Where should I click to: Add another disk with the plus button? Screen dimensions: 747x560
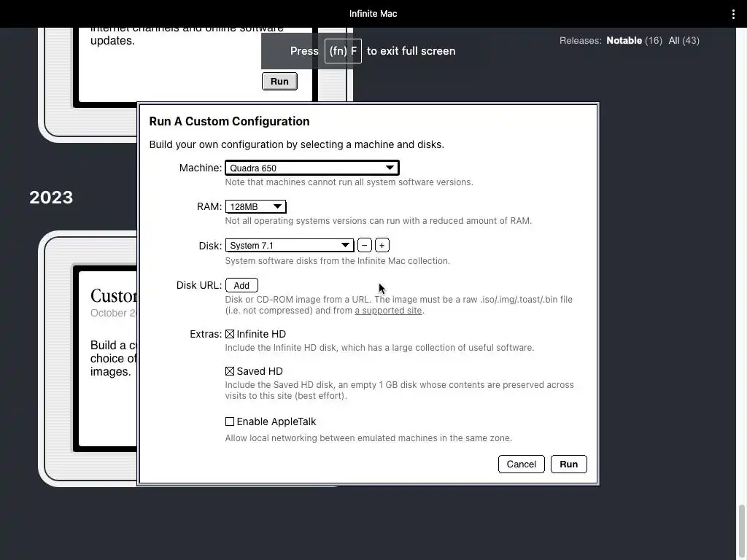tap(382, 245)
